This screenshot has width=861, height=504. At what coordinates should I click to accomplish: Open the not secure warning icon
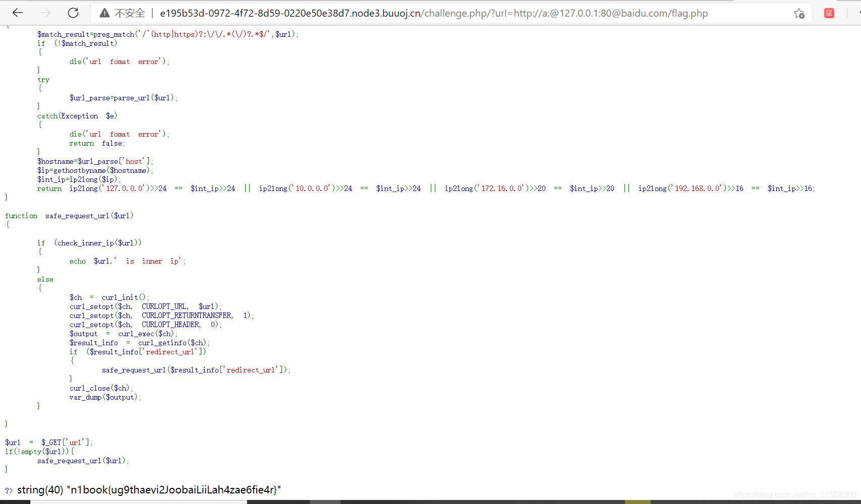click(x=104, y=13)
